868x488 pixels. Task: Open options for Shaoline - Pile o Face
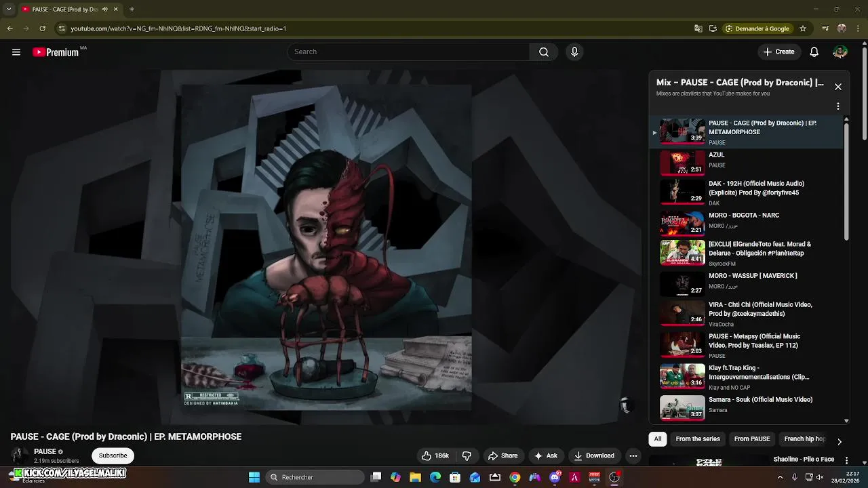[x=846, y=461]
